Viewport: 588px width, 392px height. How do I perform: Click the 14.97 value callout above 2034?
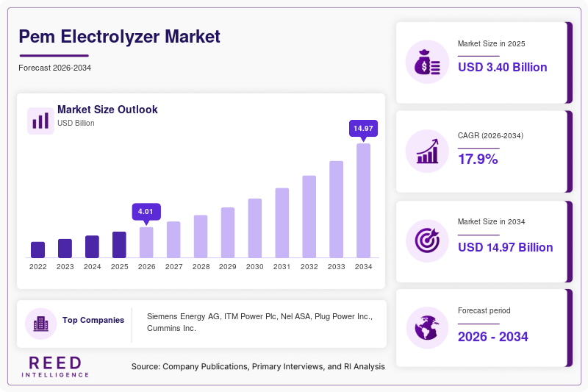[x=363, y=129]
